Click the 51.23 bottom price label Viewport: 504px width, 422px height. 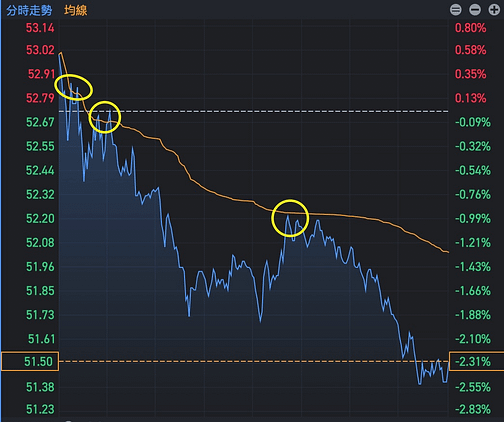40,409
